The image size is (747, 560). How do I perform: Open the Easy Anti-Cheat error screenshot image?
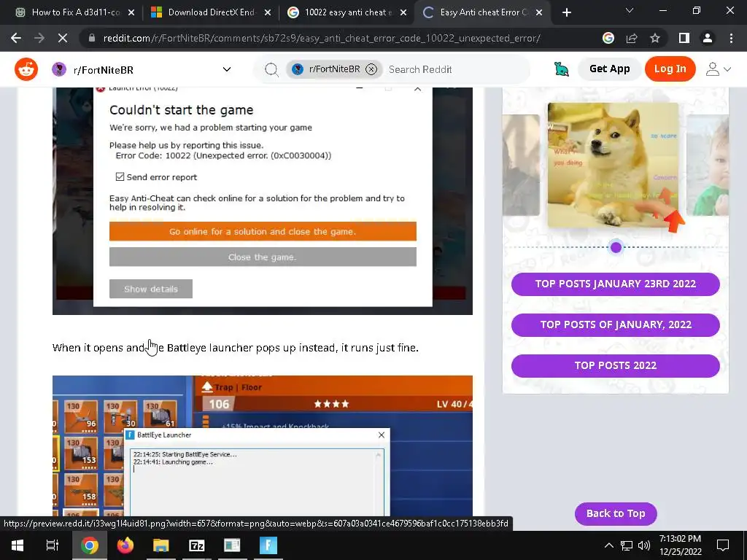tap(263, 201)
